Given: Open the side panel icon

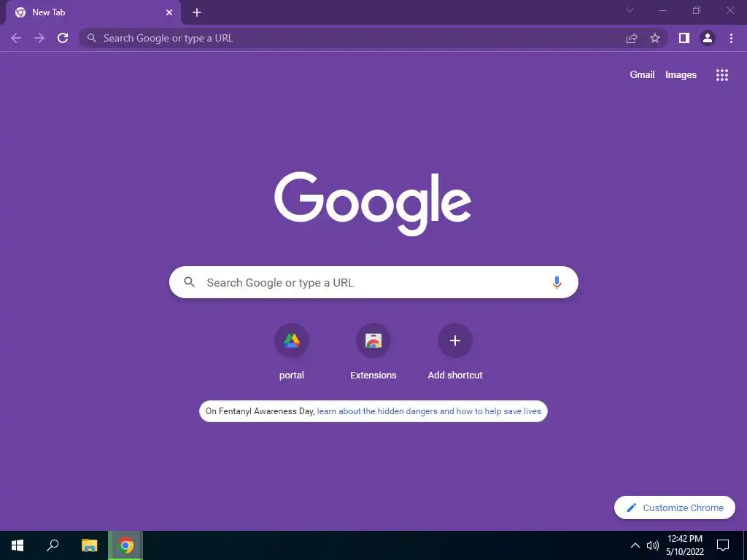Looking at the screenshot, I should [x=684, y=38].
